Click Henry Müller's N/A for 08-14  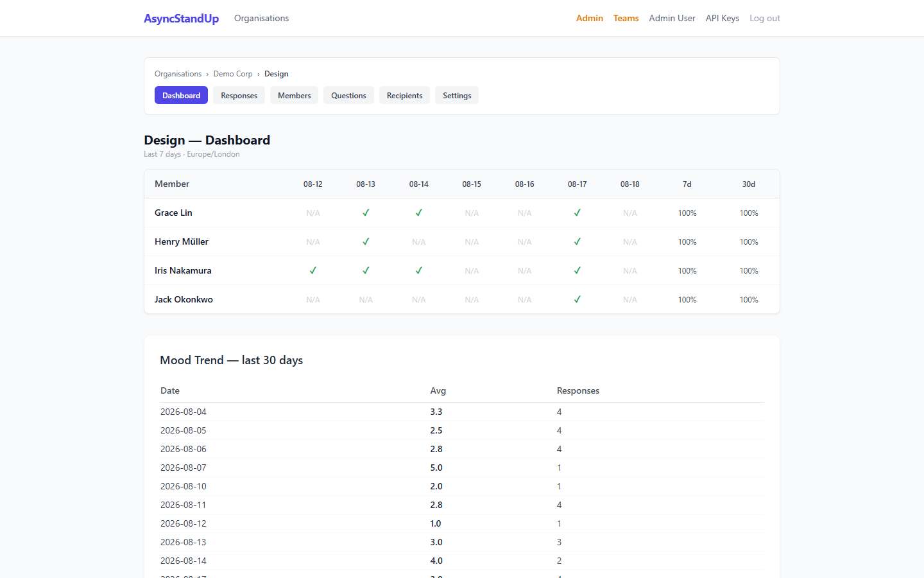[419, 242]
